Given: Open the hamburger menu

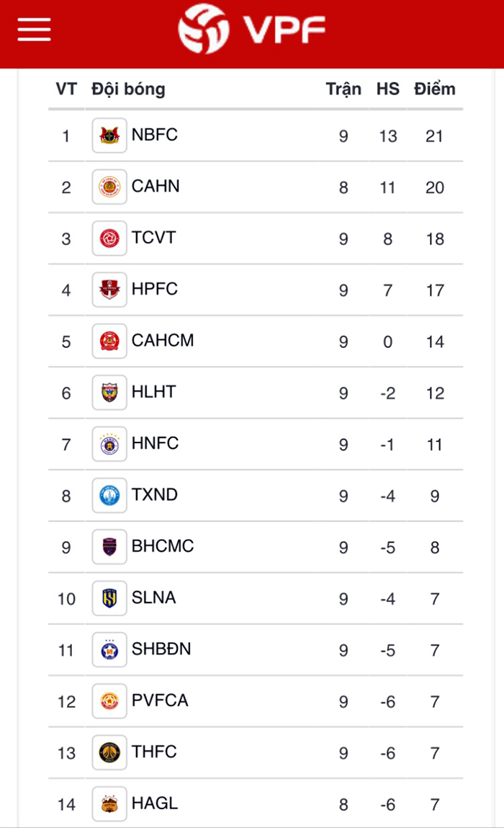Looking at the screenshot, I should click(x=34, y=30).
